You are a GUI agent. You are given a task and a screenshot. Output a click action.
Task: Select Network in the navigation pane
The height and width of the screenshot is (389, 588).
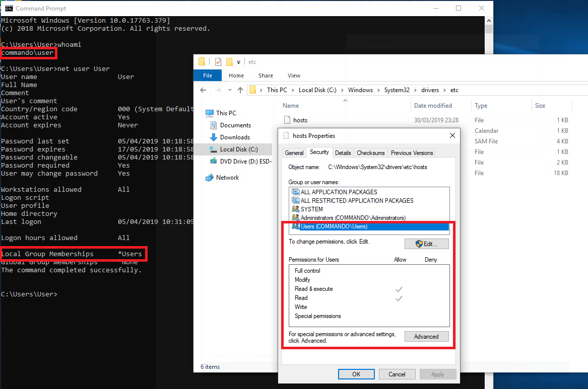pos(227,178)
